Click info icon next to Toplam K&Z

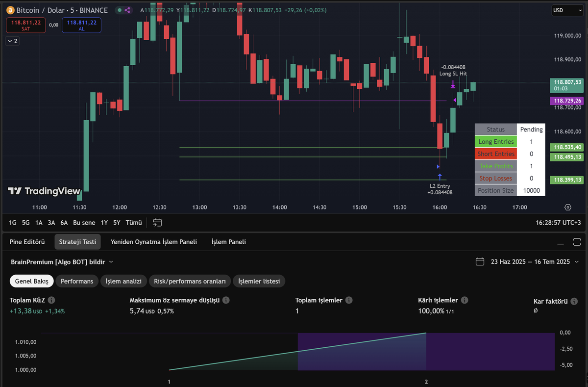click(x=51, y=300)
